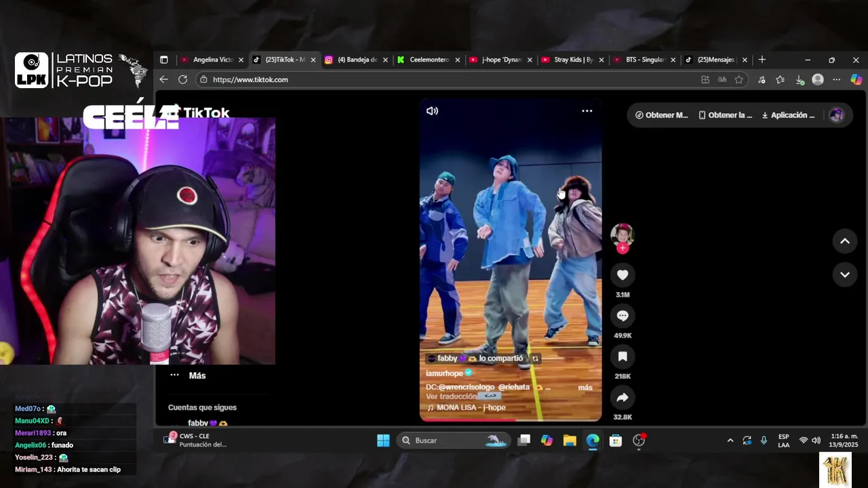Like the video showing 3.1M likes
Image resolution: width=868 pixels, height=488 pixels.
pos(623,274)
